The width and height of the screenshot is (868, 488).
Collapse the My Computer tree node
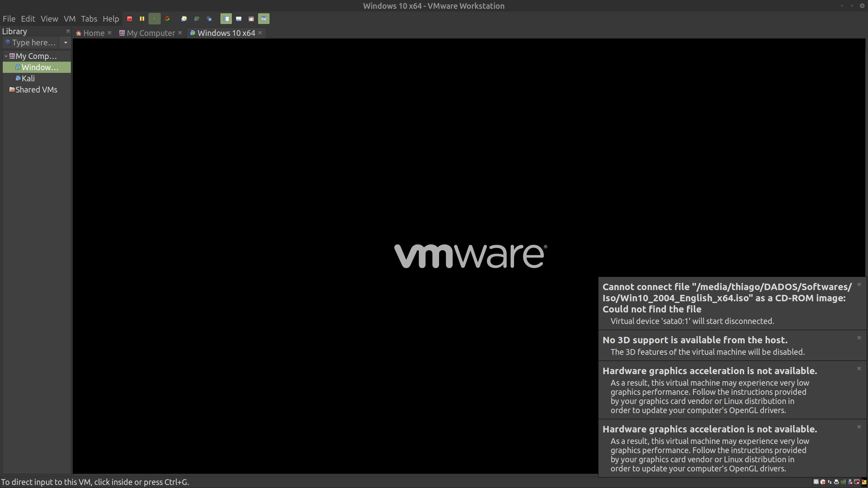point(6,56)
